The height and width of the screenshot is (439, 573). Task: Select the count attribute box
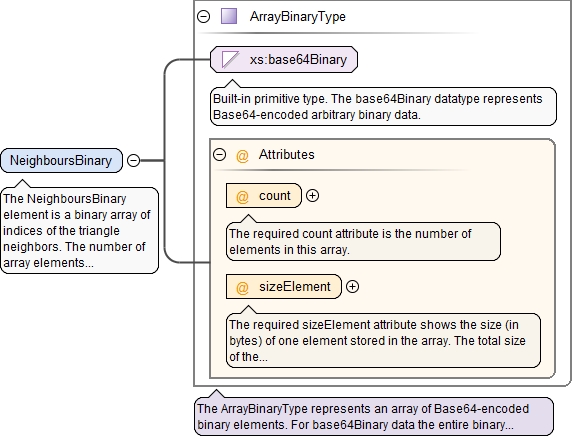point(264,196)
